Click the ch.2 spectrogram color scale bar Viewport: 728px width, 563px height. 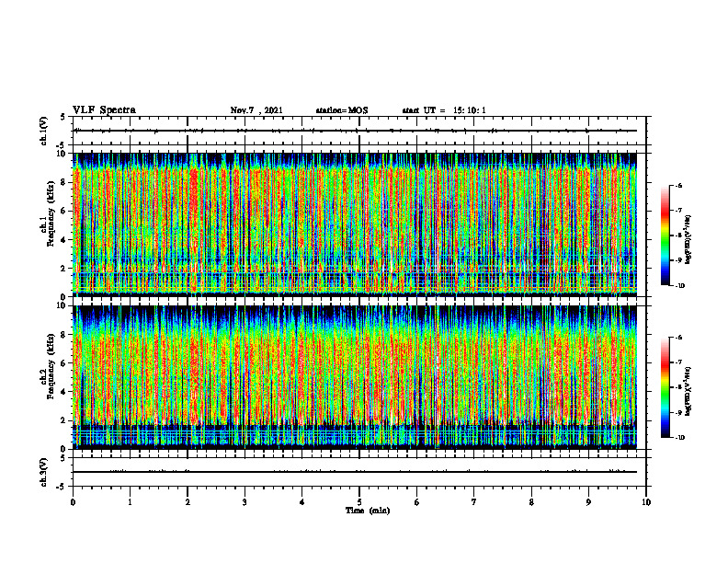665,387
